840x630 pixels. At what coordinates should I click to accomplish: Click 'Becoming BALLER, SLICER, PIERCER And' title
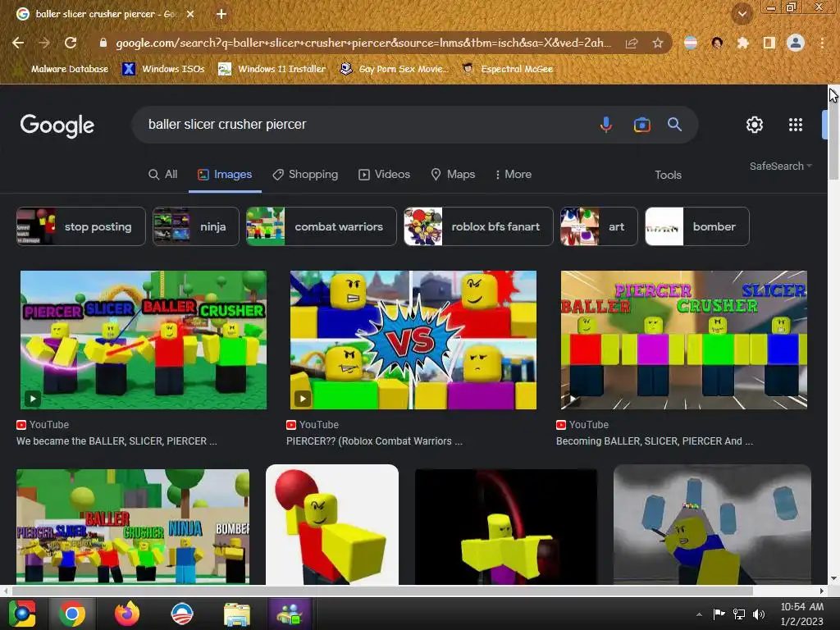click(x=655, y=441)
